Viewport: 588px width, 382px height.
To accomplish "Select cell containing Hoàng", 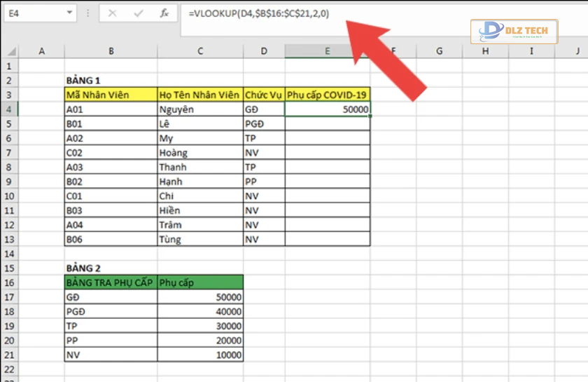I will 200,153.
